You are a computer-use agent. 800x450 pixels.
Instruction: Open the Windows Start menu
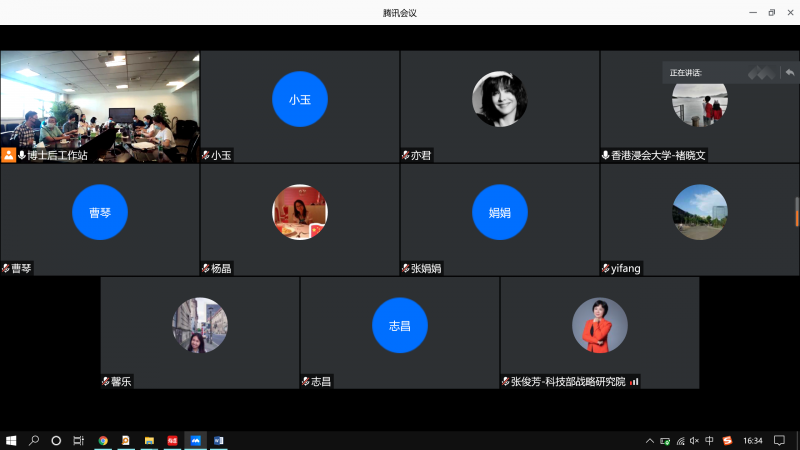click(x=11, y=440)
